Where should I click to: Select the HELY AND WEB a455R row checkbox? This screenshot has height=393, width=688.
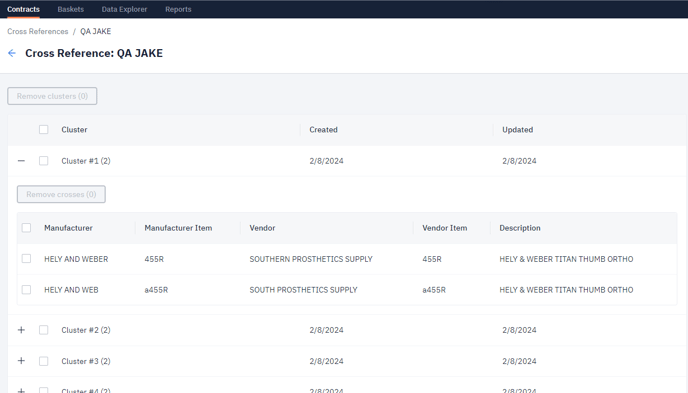click(x=26, y=289)
